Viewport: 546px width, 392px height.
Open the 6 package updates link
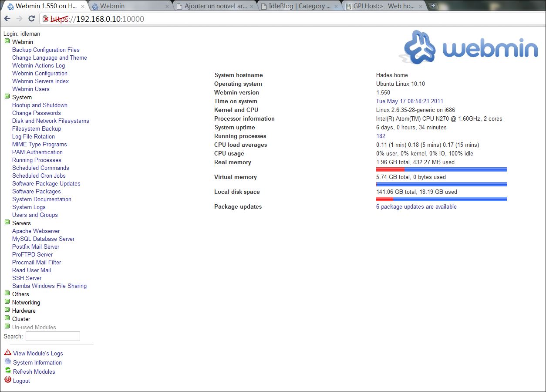[416, 206]
